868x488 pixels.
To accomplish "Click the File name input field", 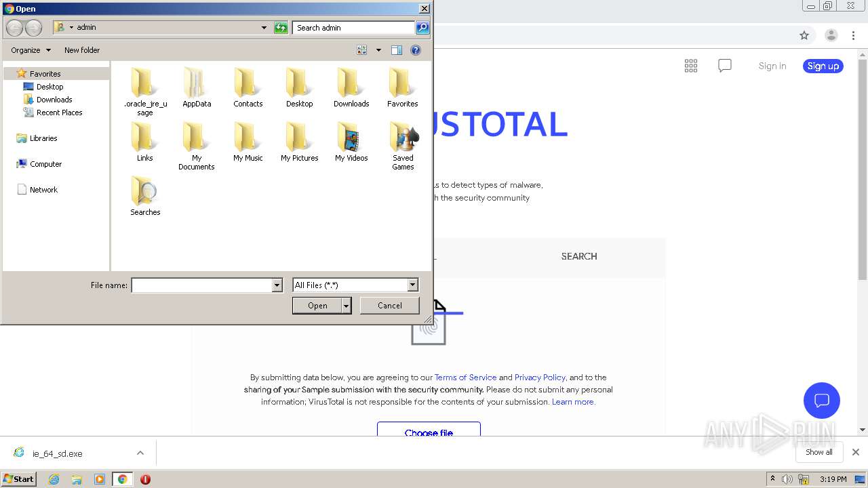I will (x=202, y=285).
